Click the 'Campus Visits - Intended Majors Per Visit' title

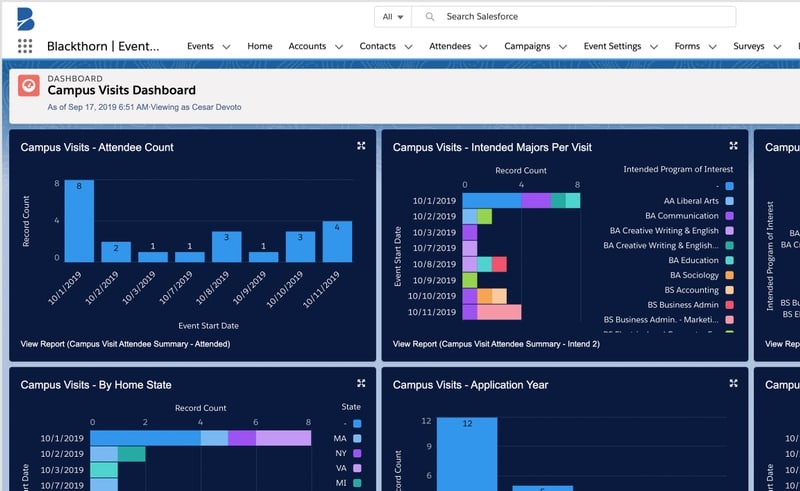(x=492, y=148)
